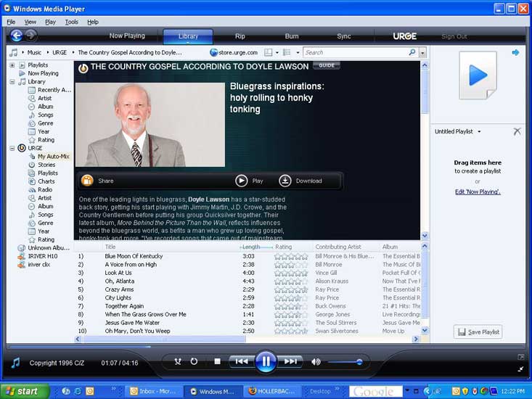
Task: Click the Play button for the playlist
Action: (250, 181)
